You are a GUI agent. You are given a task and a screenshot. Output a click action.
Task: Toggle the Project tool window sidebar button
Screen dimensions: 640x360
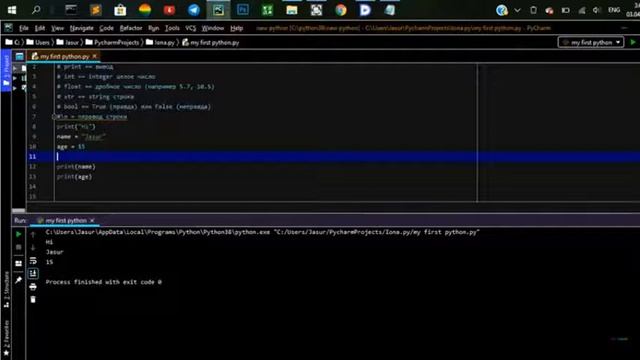pyautogui.click(x=6, y=70)
